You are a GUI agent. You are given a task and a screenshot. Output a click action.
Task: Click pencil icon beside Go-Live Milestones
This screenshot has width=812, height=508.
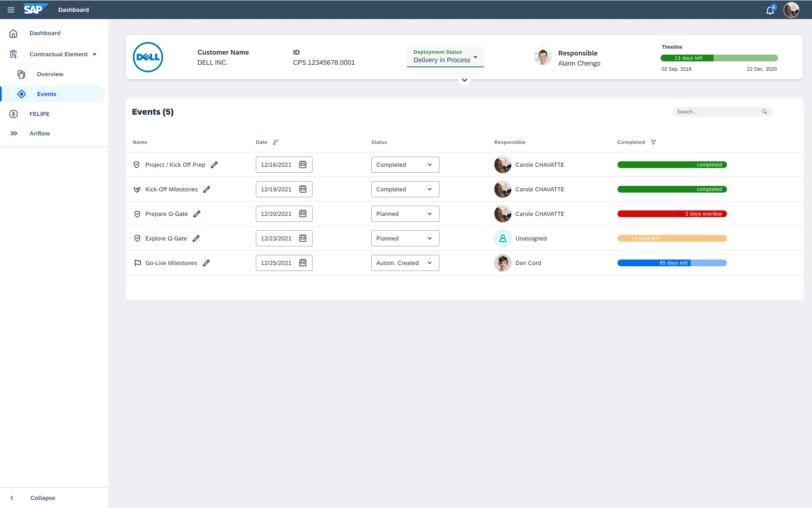coord(206,263)
